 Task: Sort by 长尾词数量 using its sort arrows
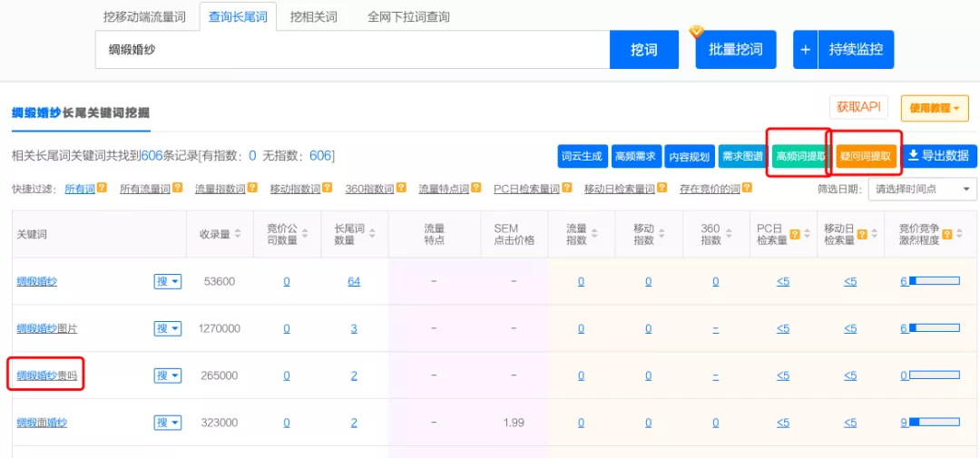373,234
